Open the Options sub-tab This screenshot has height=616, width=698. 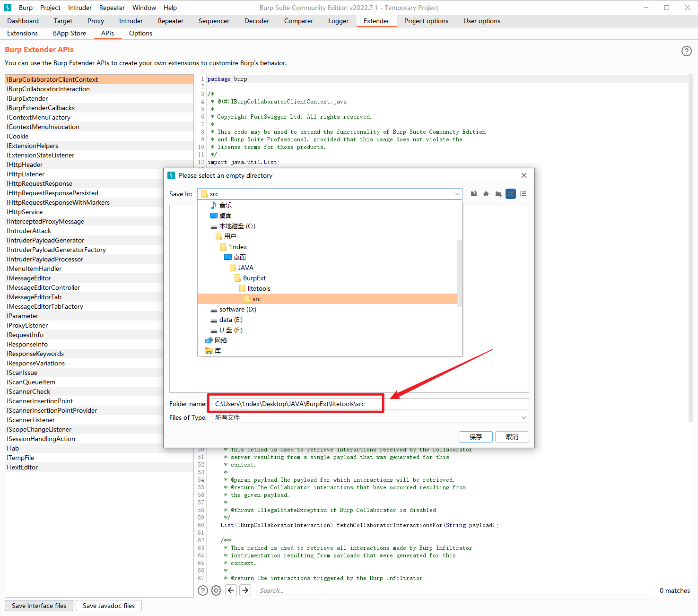coord(140,33)
